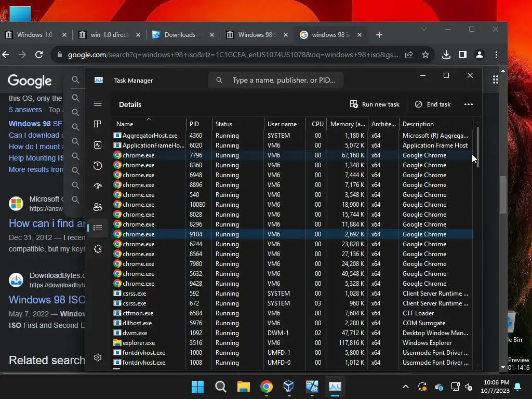This screenshot has height=399, width=532.
Task: Open Services page in Task Manager sidebar
Action: (98, 249)
